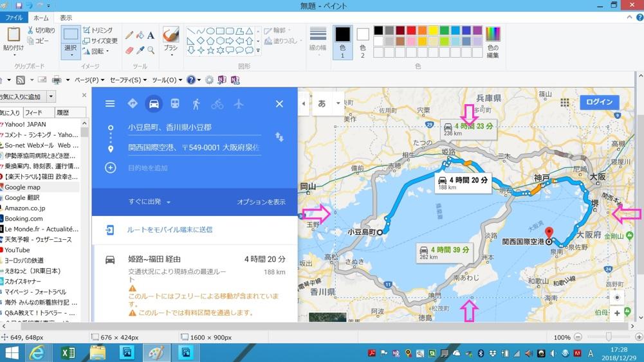This screenshot has height=362, width=644.
Task: Open the Resize (サイズ変更) dialog
Action: click(x=100, y=41)
